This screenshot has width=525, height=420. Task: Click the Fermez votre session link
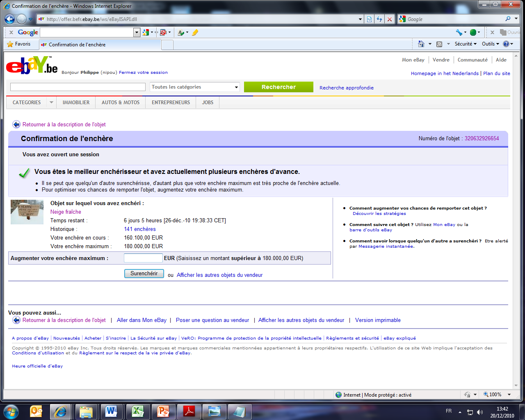[143, 73]
